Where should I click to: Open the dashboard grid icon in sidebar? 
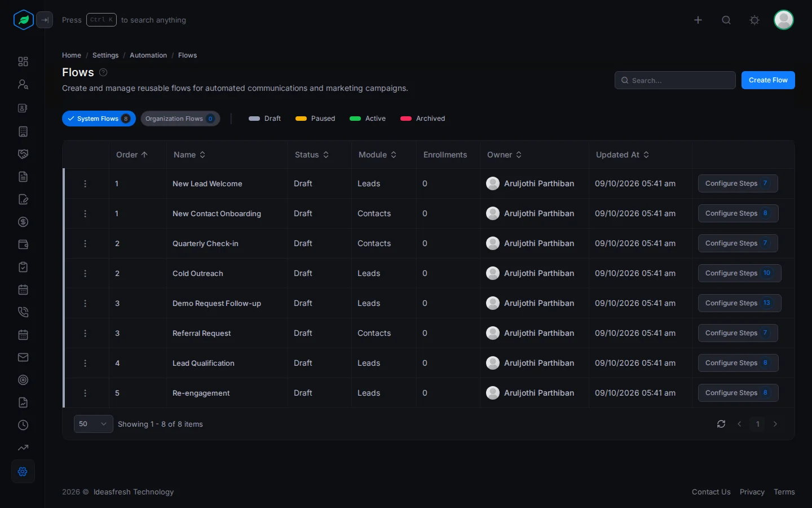tap(23, 62)
